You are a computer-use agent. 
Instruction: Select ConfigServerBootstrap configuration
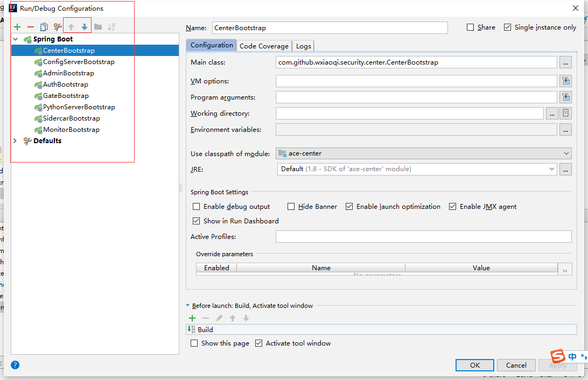pyautogui.click(x=79, y=62)
